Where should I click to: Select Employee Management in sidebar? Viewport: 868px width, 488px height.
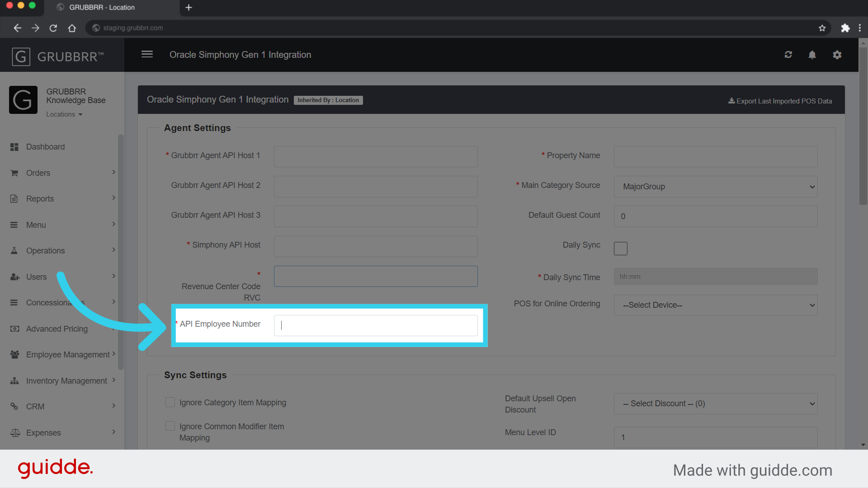68,355
